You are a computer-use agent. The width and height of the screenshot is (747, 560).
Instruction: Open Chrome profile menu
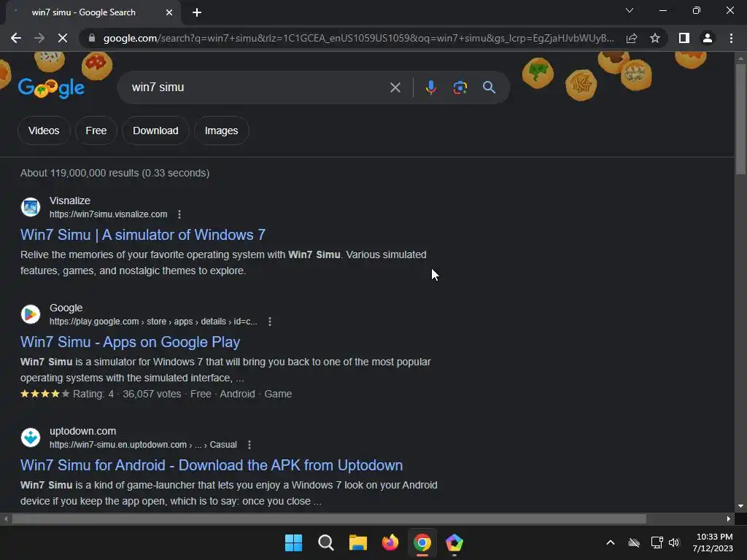(708, 38)
